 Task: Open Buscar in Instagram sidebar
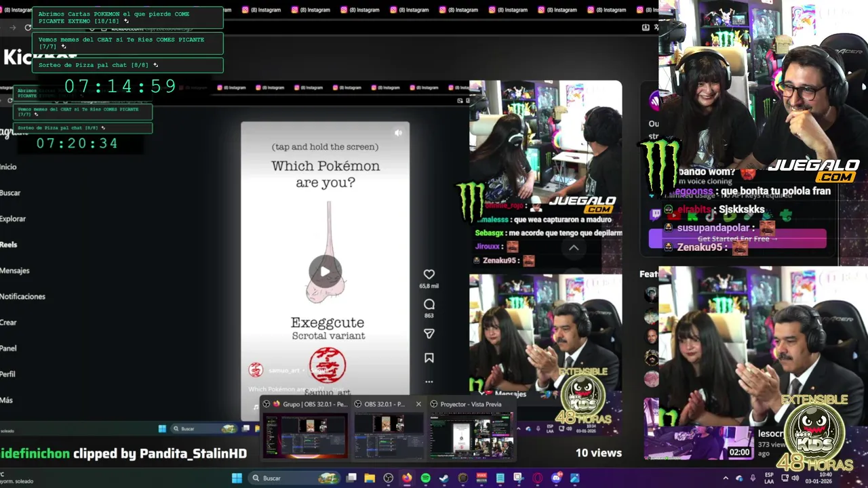pos(10,192)
